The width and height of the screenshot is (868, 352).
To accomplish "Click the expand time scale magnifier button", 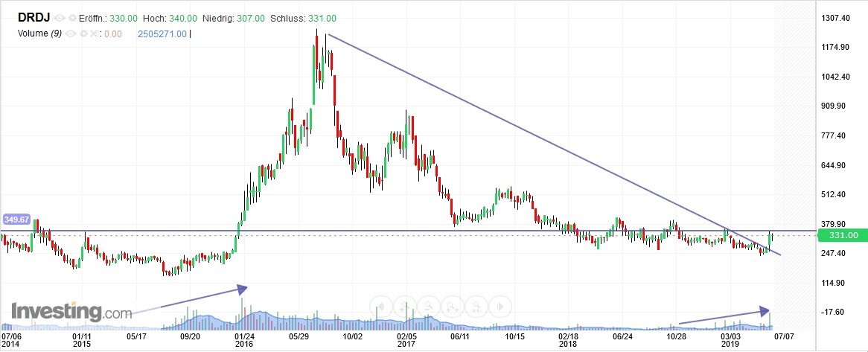I will 453,306.
